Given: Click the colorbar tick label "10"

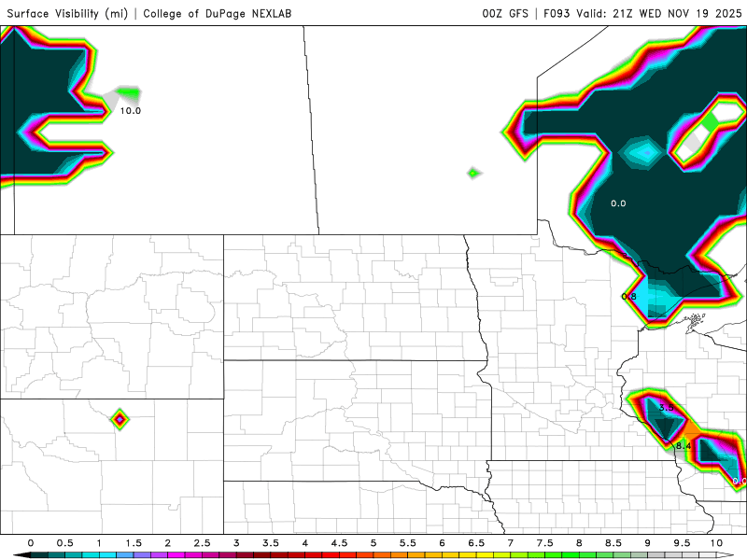Looking at the screenshot, I should pos(716,543).
